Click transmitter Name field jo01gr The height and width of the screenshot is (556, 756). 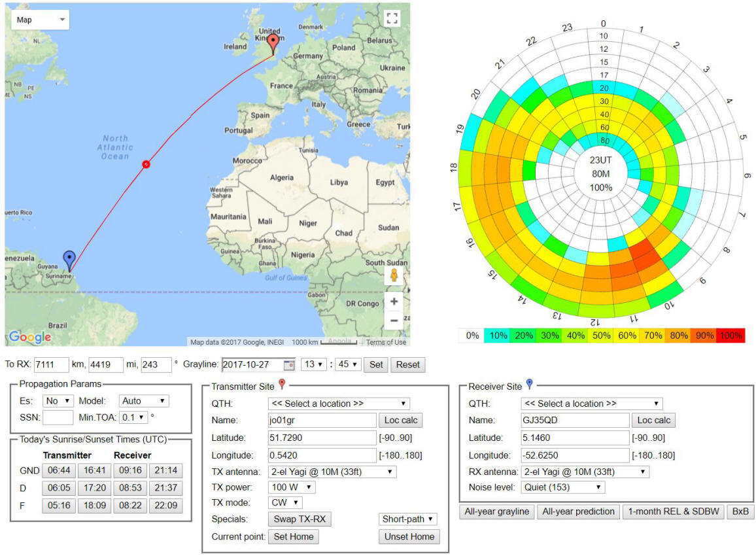coord(322,420)
